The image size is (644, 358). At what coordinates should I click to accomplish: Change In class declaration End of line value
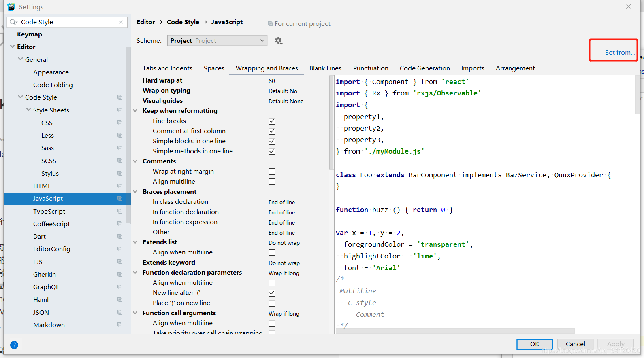(x=282, y=202)
